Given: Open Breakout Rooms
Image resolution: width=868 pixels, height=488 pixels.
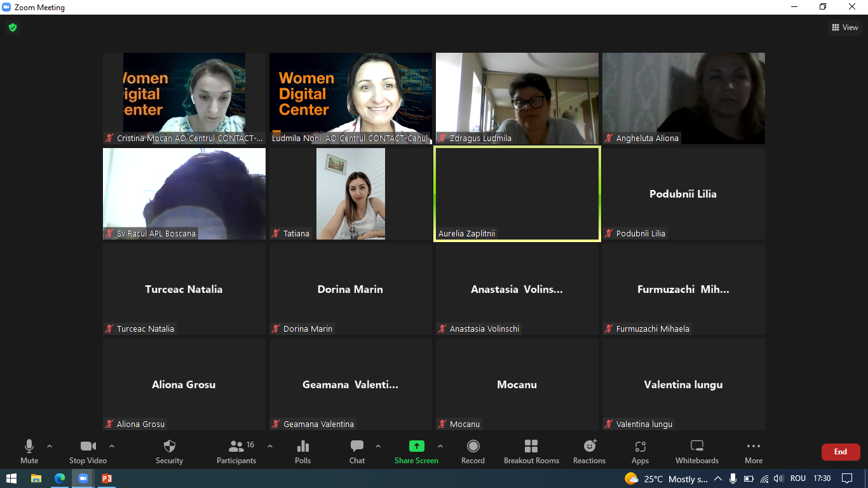Looking at the screenshot, I should click(x=531, y=447).
